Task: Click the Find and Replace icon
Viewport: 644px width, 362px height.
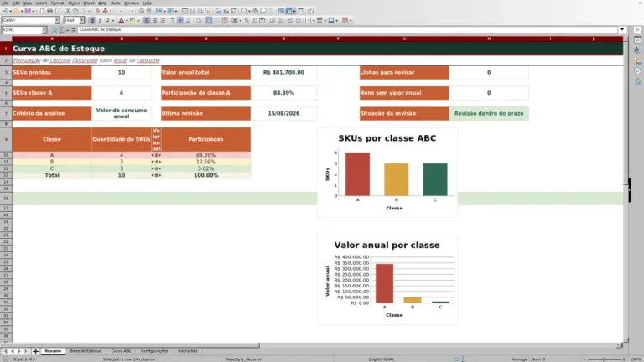Action: point(141,11)
